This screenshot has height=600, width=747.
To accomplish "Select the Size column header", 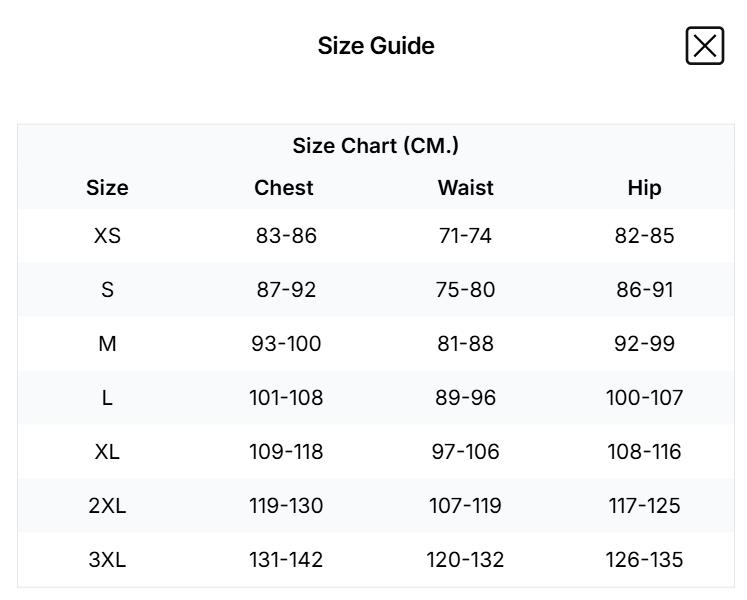I will pyautogui.click(x=107, y=188).
